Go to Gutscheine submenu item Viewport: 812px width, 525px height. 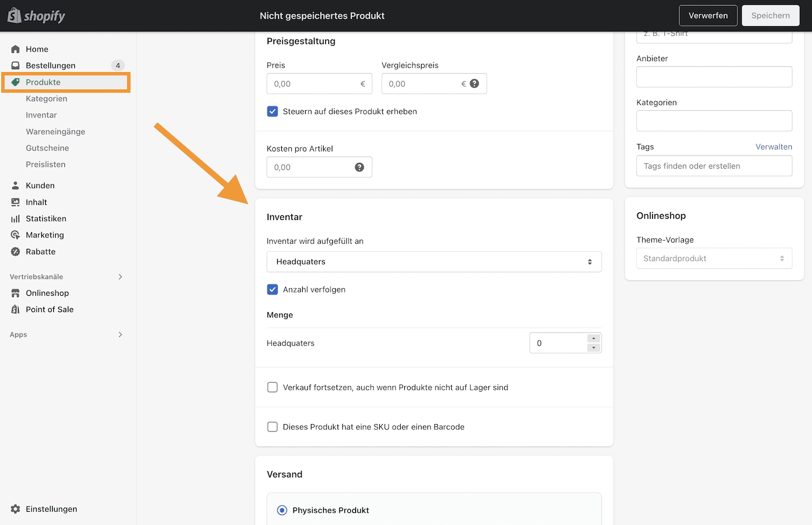[x=47, y=148]
